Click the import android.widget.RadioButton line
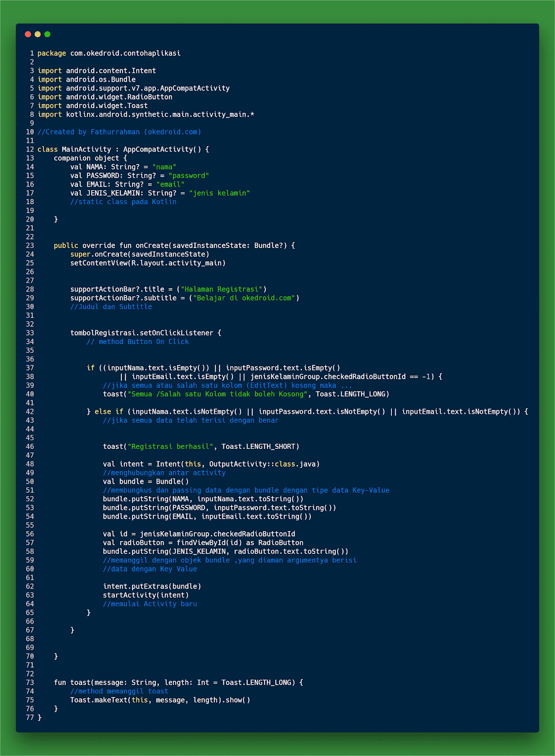The image size is (555, 756). [105, 97]
